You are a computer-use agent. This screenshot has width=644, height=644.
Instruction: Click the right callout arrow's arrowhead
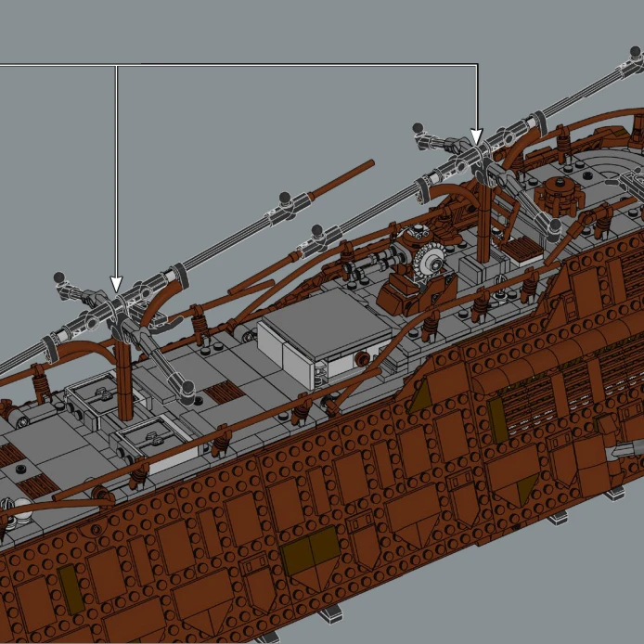coord(476,137)
